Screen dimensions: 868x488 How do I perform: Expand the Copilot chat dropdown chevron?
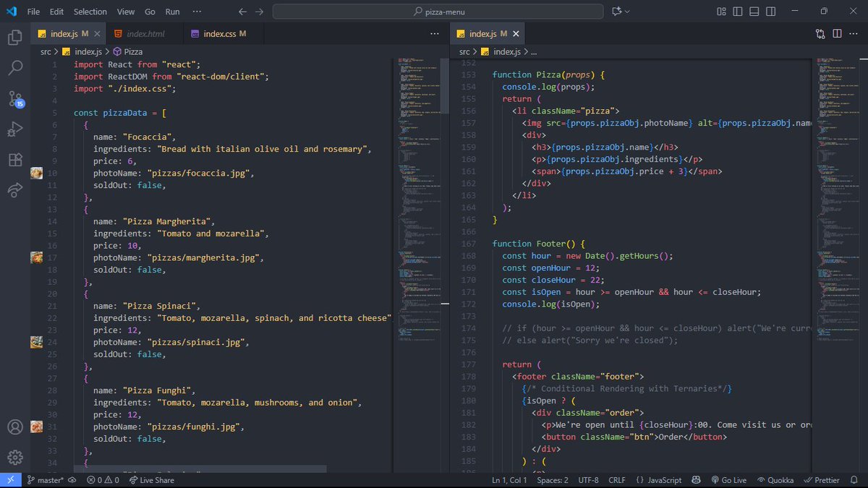click(627, 12)
